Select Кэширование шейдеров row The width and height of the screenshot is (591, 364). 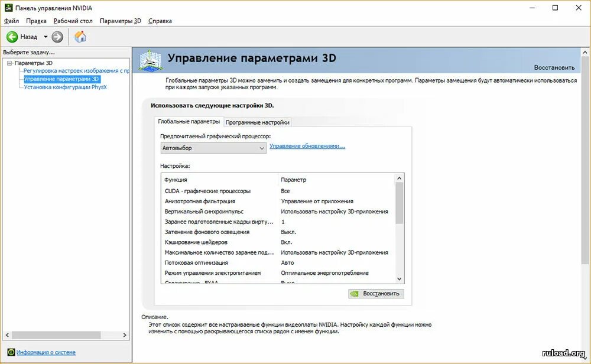pos(278,242)
